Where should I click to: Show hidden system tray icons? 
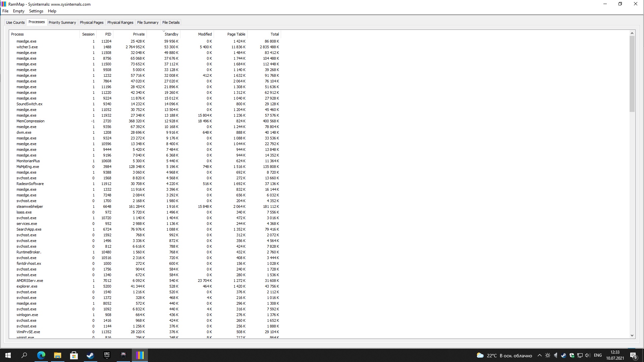(x=539, y=355)
